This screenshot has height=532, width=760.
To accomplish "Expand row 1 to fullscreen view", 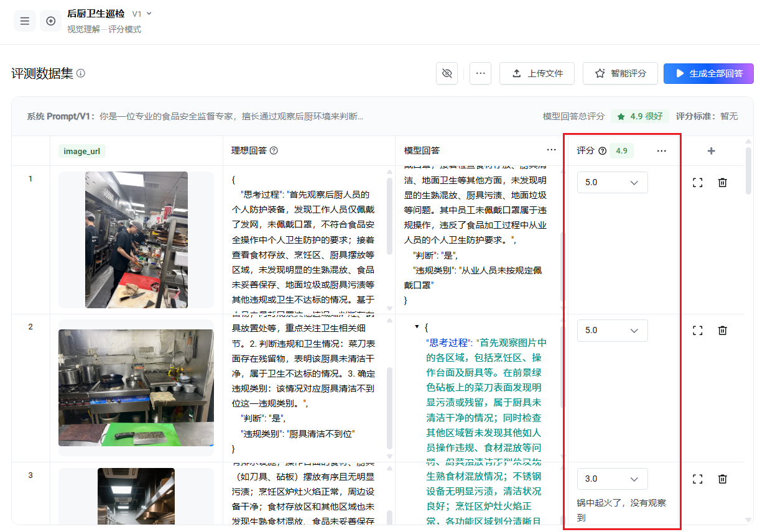I will (x=698, y=183).
